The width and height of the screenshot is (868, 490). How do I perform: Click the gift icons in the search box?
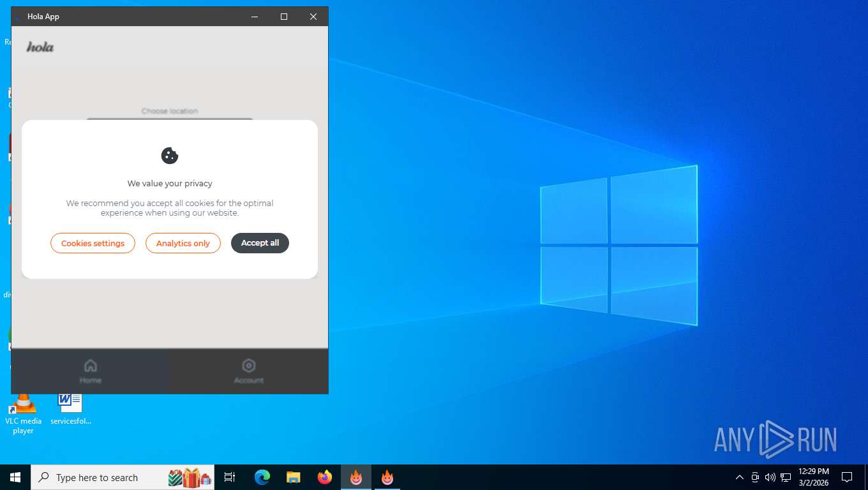click(x=190, y=477)
